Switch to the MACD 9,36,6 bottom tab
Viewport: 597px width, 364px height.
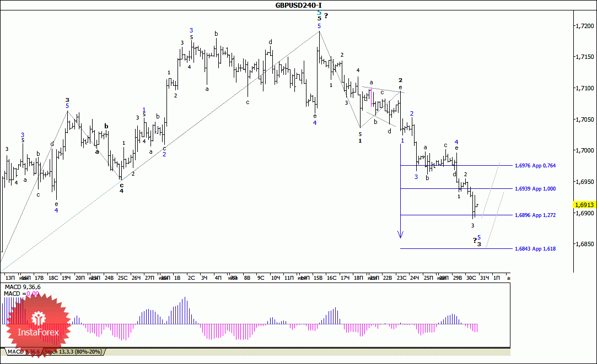point(24,352)
